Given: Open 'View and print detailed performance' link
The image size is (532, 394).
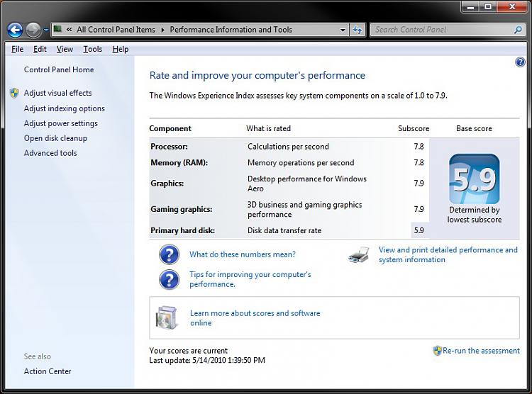Looking at the screenshot, I should click(448, 254).
